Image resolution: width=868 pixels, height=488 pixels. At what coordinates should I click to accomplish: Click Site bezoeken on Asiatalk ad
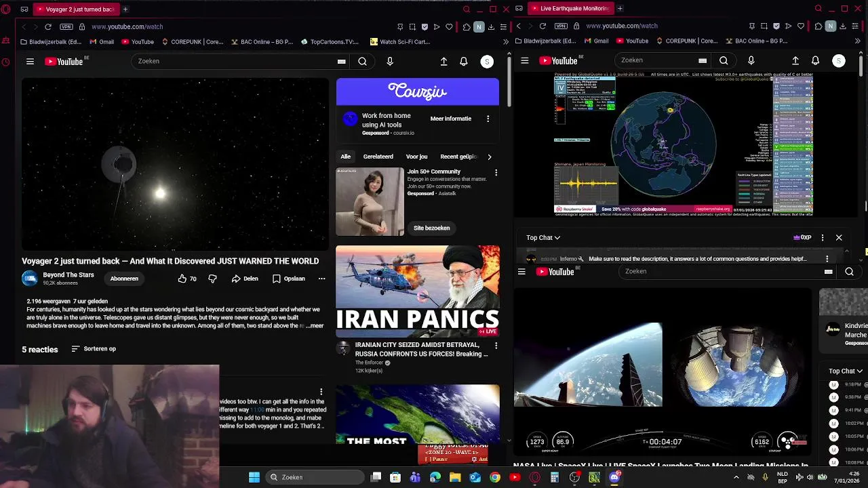pos(432,228)
